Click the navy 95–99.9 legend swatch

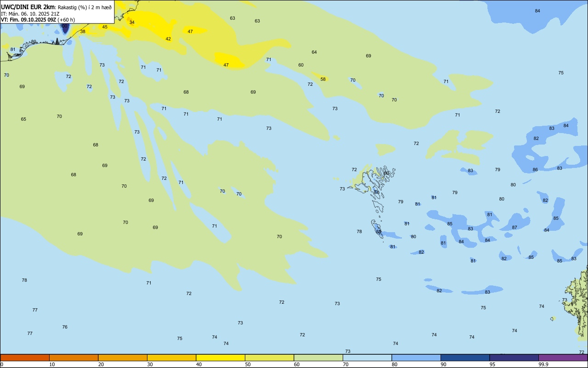[514, 357]
